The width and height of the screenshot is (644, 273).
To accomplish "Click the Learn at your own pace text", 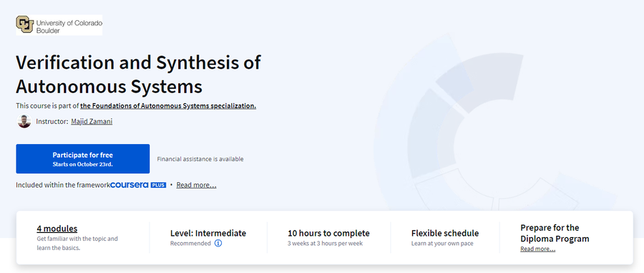I will click(x=442, y=244).
